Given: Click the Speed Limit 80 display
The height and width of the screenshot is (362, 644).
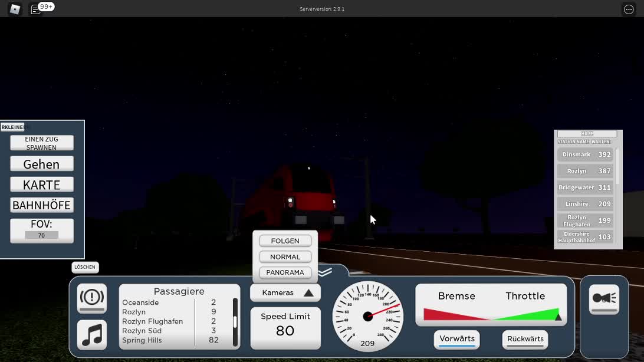Looking at the screenshot, I should point(285,328).
